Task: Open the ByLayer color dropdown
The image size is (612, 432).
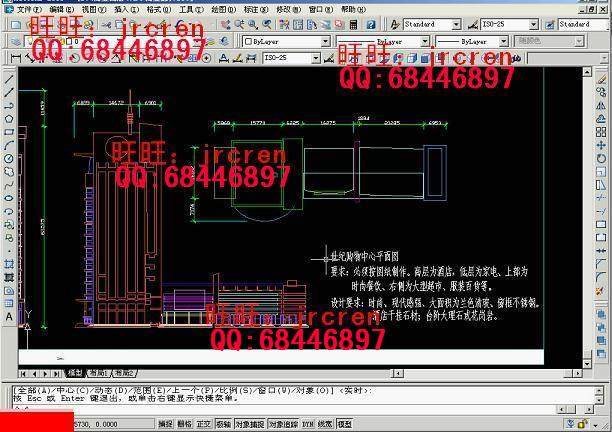Action: [326, 41]
